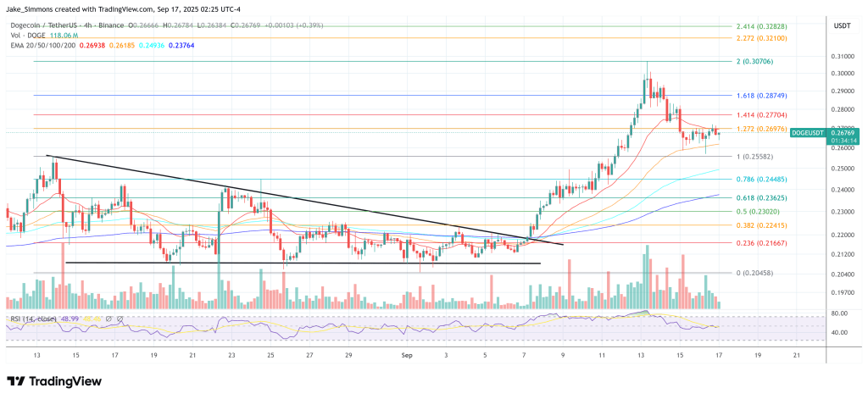Click the Sep marker on the time axis
This screenshot has height=399, width=868.
pyautogui.click(x=407, y=357)
